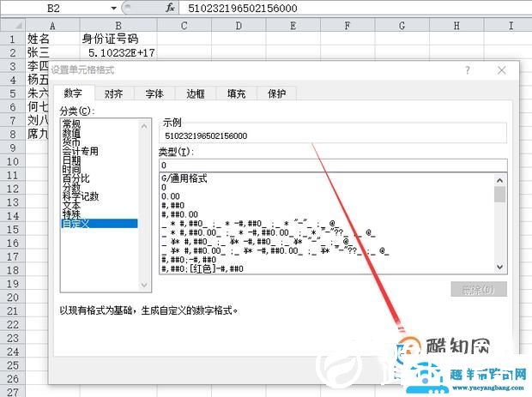Select 文本 in the category list
The width and height of the screenshot is (532, 397).
tap(100, 205)
